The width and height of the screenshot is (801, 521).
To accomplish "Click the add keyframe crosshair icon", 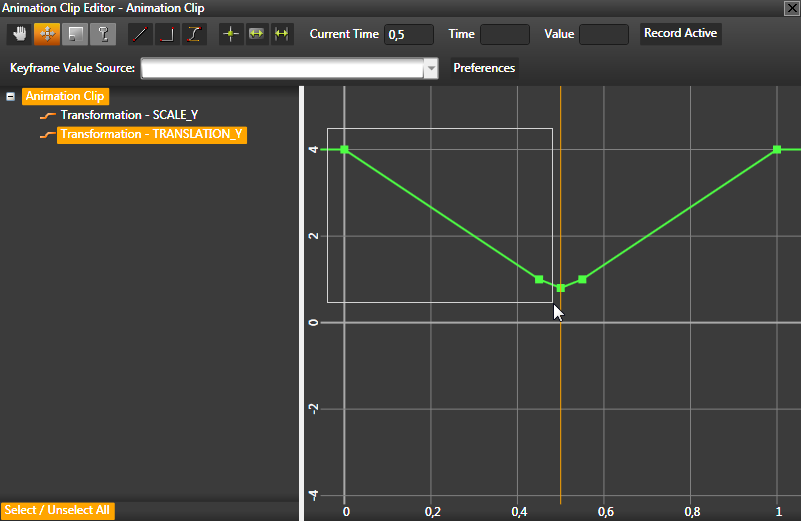I will point(231,34).
